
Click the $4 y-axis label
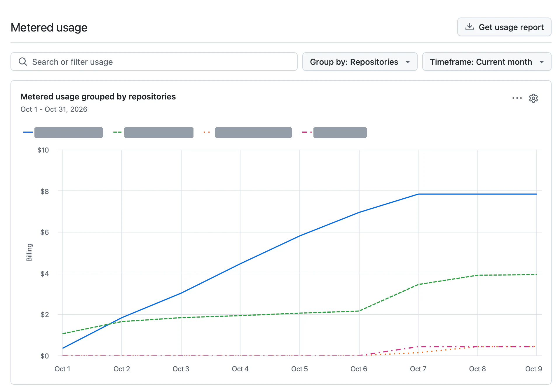point(45,274)
